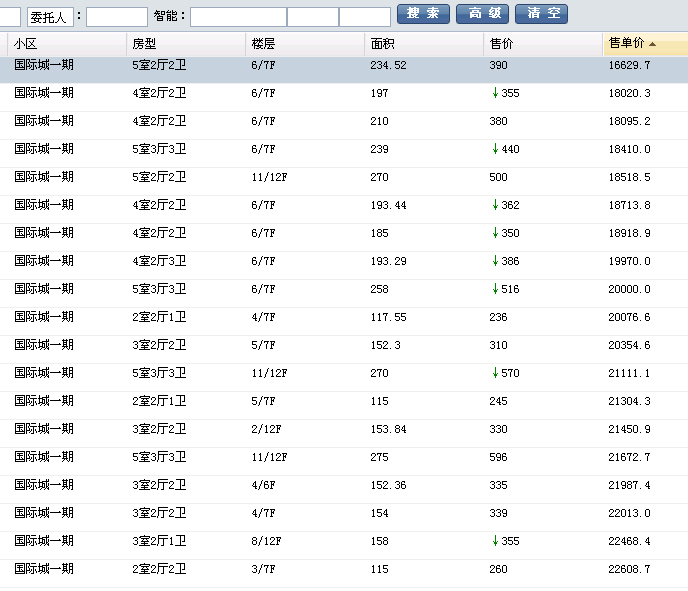Click the unit price 18713.8
Image resolution: width=688 pixels, height=591 pixels.
(x=629, y=205)
